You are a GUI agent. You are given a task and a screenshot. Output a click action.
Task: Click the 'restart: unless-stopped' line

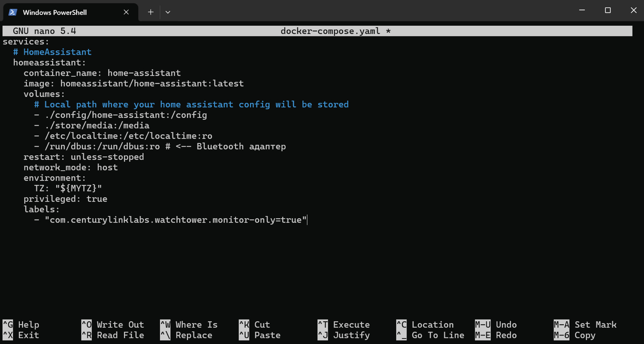[84, 157]
